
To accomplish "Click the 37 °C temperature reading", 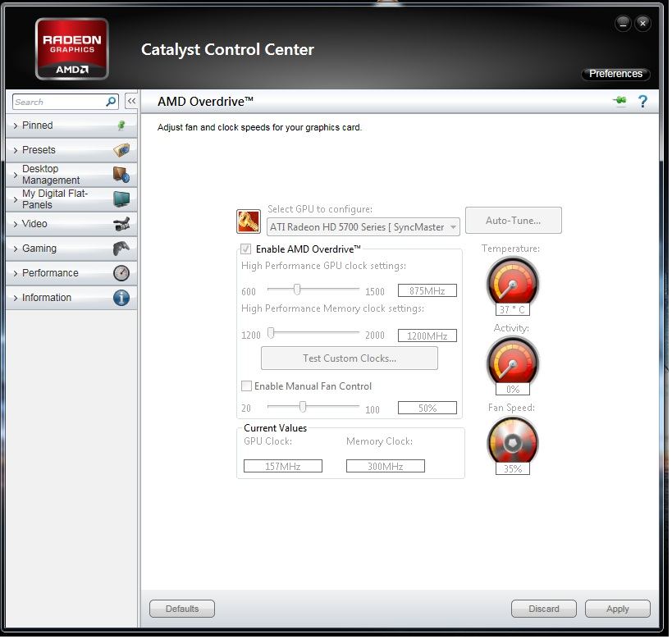I will tap(513, 309).
